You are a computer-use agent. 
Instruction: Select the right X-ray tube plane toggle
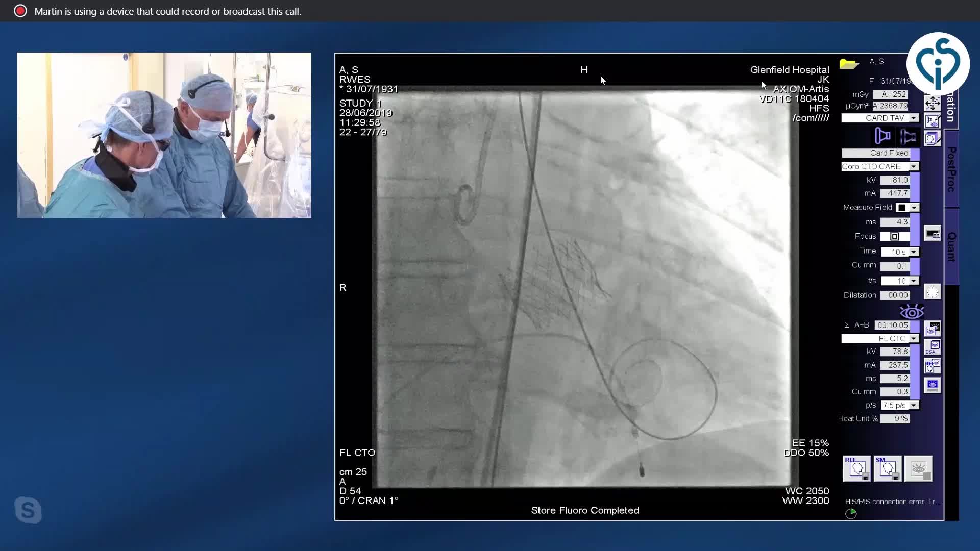click(x=908, y=136)
